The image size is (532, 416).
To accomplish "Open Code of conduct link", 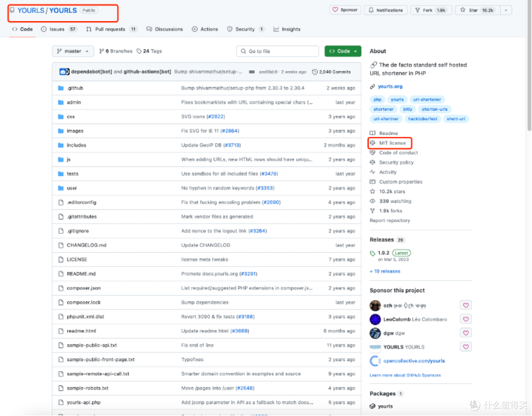I will point(399,153).
